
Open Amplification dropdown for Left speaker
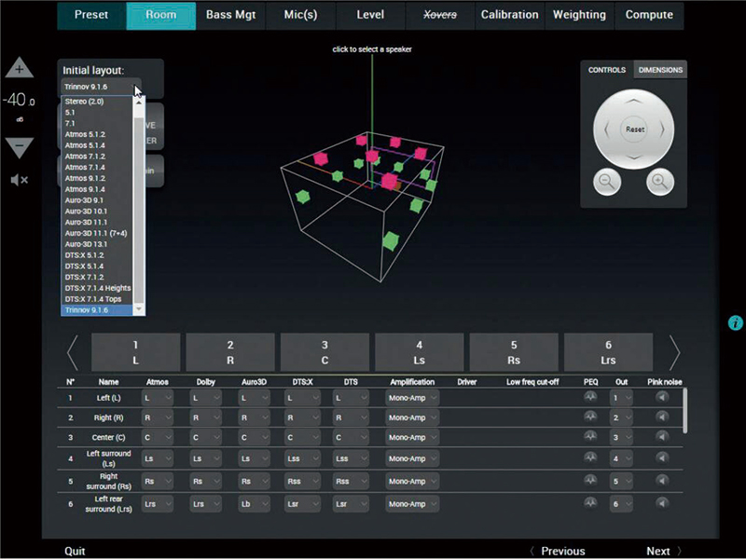coord(411,398)
